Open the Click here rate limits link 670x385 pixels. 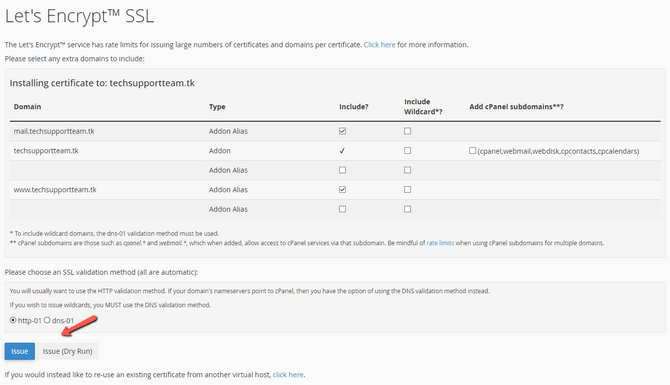click(379, 44)
